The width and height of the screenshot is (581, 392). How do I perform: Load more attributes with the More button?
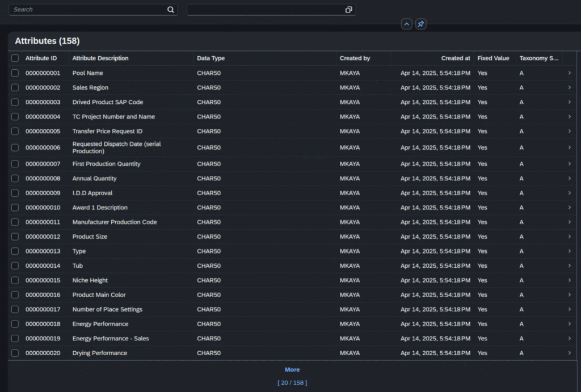tap(292, 370)
